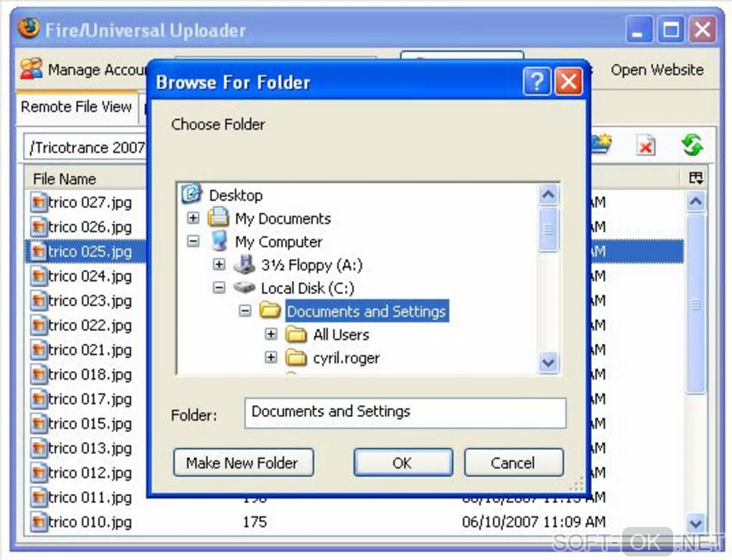Confirm folder selection with OK
Image resolution: width=732 pixels, height=560 pixels.
403,463
